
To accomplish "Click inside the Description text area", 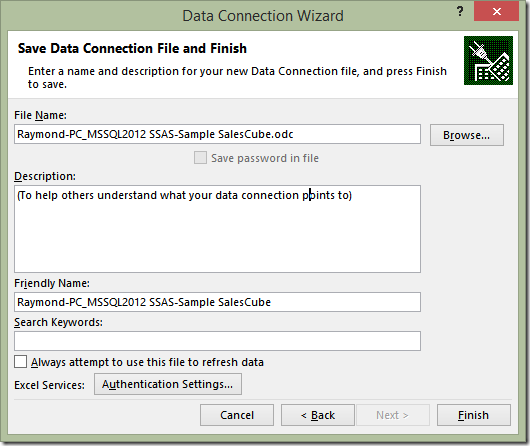I will click(217, 229).
